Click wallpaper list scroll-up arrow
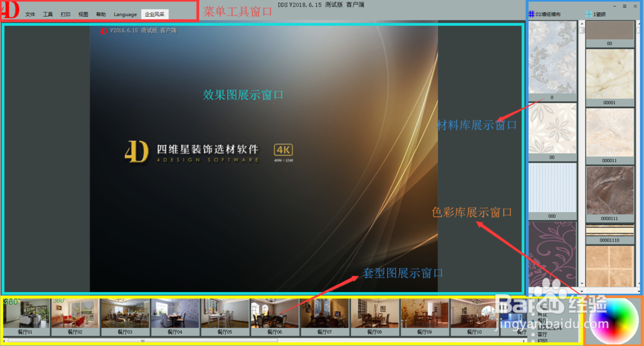The height and width of the screenshot is (346, 644). pyautogui.click(x=582, y=24)
